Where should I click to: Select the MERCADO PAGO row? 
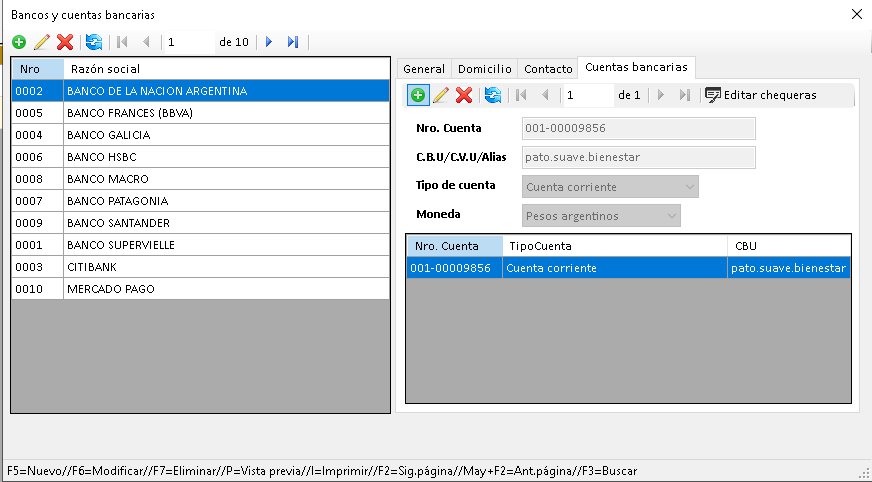pos(110,289)
